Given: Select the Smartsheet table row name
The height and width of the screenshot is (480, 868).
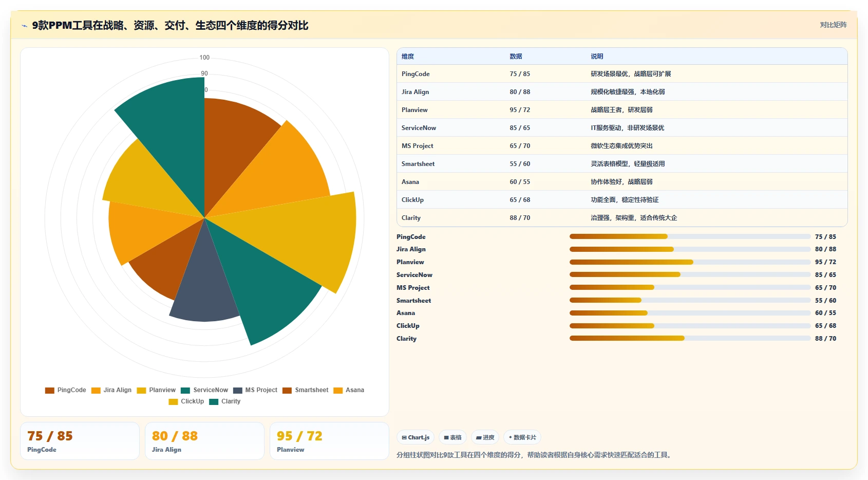Looking at the screenshot, I should (418, 164).
